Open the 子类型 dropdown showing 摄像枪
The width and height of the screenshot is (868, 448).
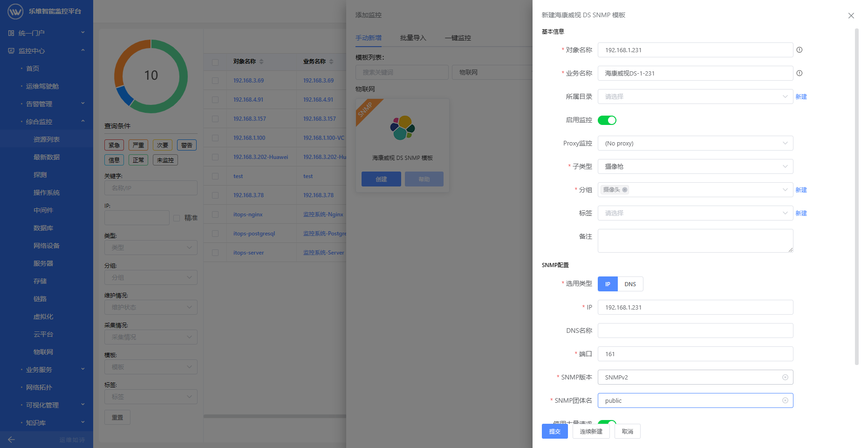(695, 166)
